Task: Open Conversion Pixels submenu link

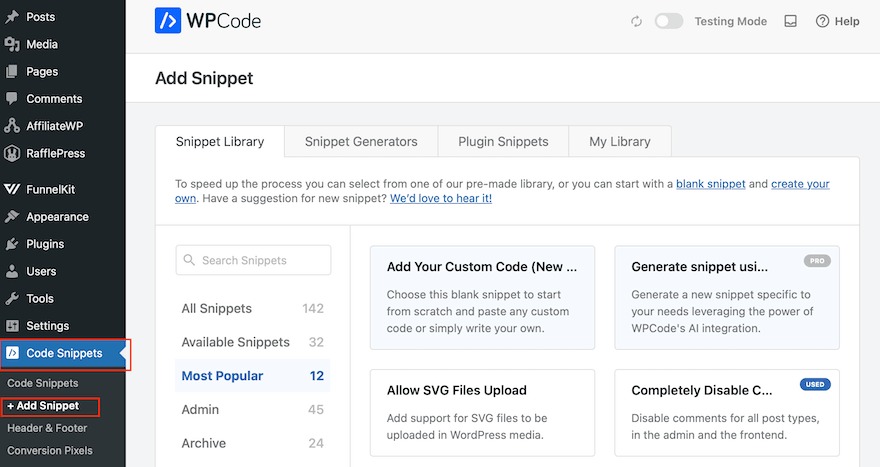Action: 50,451
